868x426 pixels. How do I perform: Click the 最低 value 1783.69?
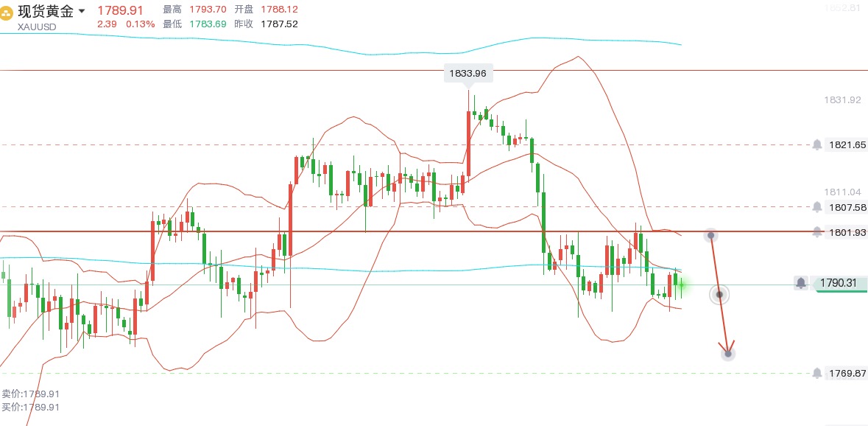click(208, 24)
